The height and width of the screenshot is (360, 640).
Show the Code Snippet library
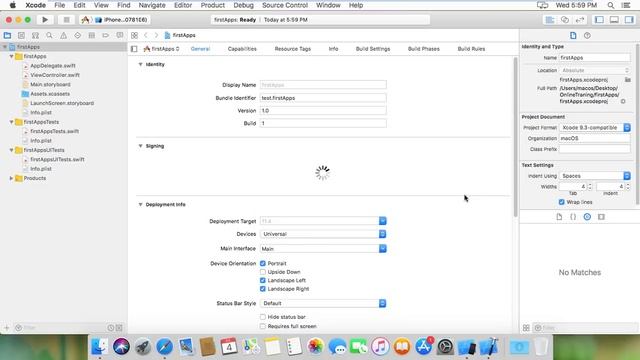(573, 217)
